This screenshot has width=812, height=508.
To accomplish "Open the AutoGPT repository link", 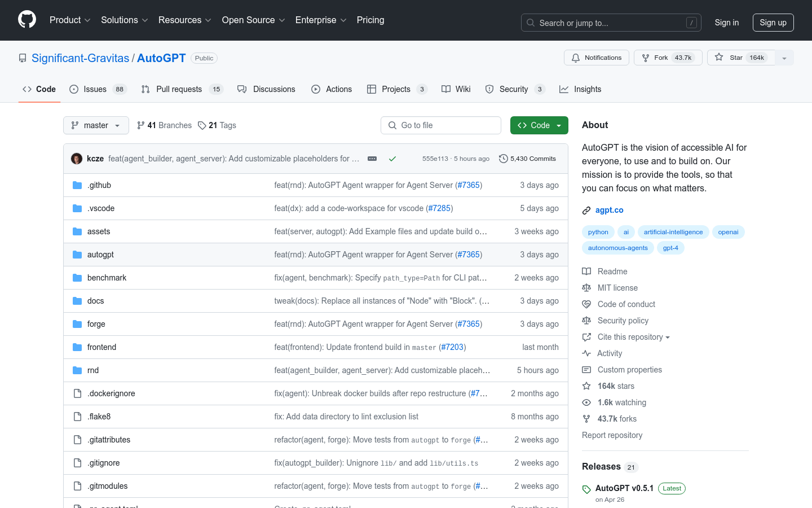I will pos(161,58).
